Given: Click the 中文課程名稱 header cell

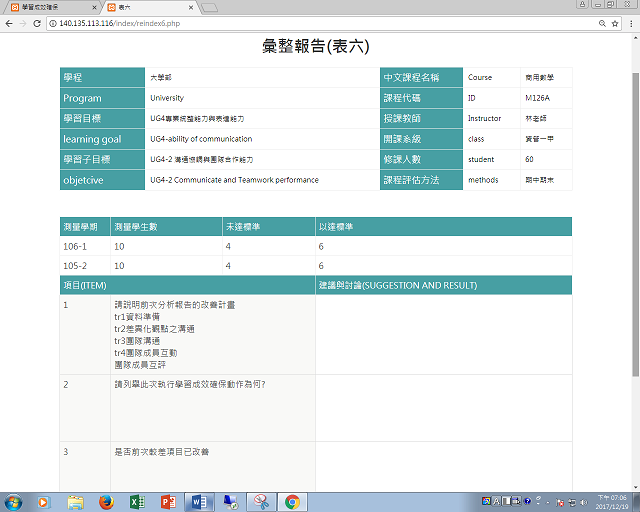Looking at the screenshot, I should [x=421, y=78].
